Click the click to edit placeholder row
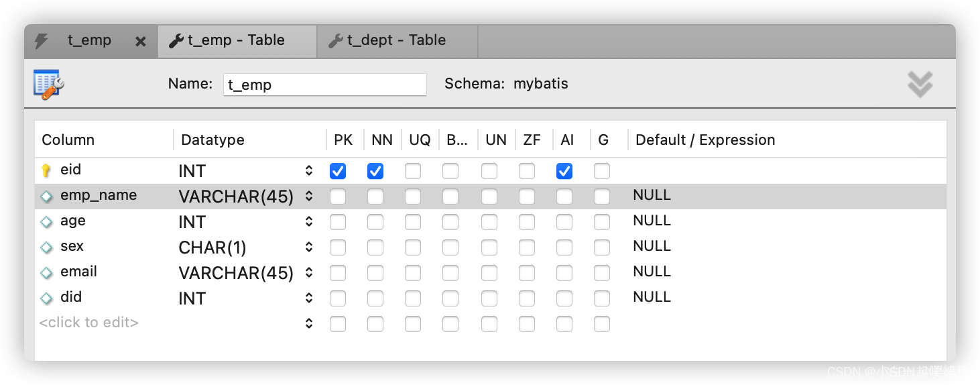The width and height of the screenshot is (980, 385). coord(89,323)
